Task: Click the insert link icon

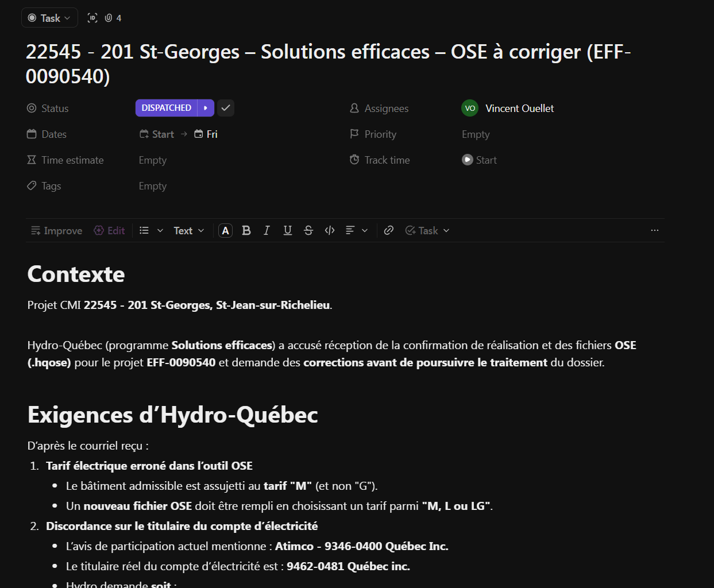Action: tap(389, 230)
